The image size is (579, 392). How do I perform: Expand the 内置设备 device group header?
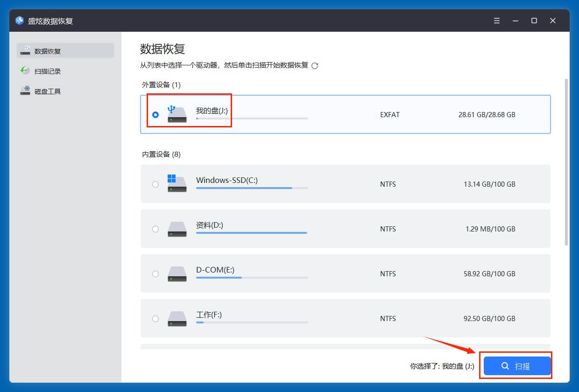click(161, 154)
